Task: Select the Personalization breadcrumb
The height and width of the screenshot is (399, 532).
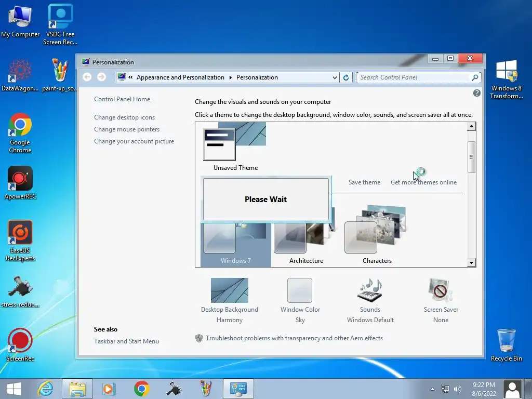Action: click(257, 77)
